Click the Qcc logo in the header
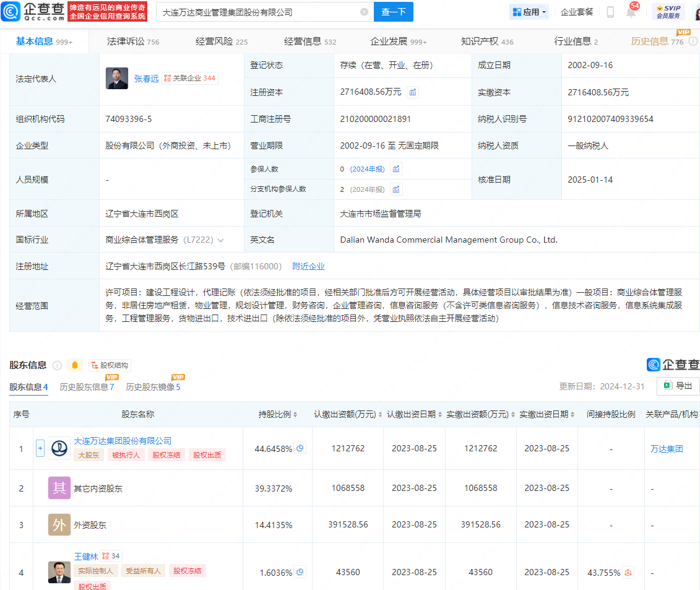This screenshot has height=590, width=700. pos(33,12)
